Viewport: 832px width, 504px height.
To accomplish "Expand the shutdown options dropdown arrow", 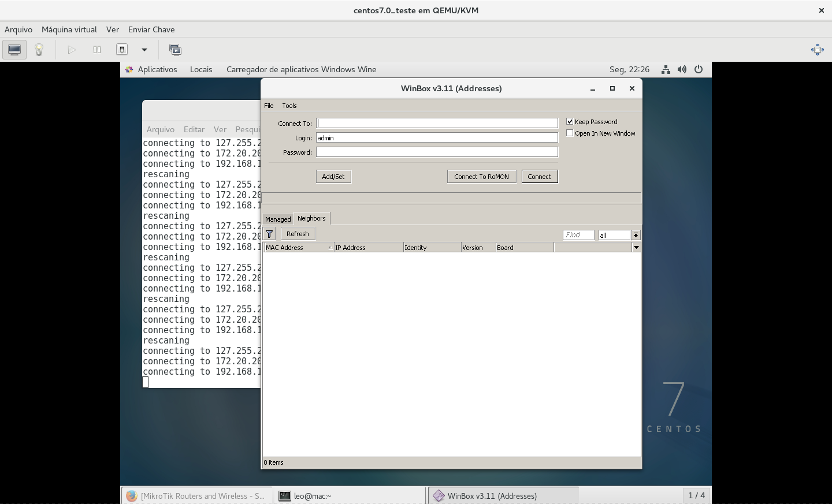I will [x=144, y=50].
